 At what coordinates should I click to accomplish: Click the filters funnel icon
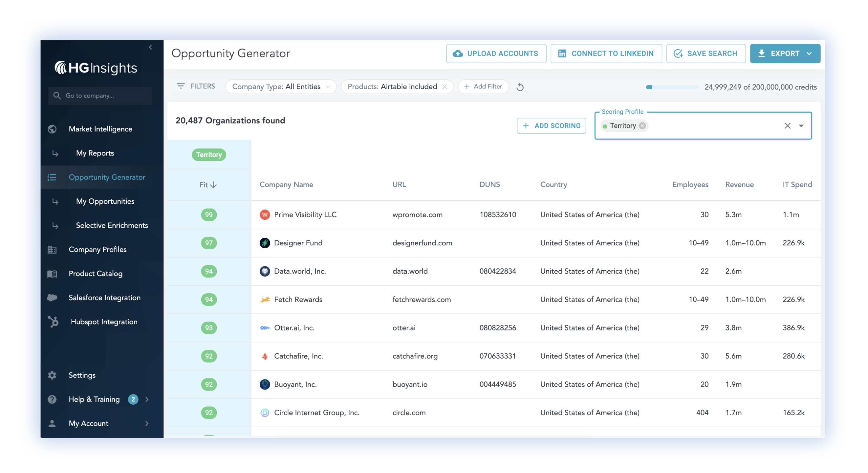(x=181, y=86)
